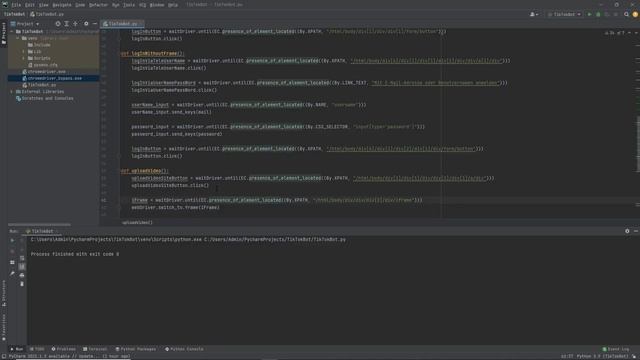Screen dimensions: 640x360
Task: Hide the Run tool window
Action: pyautogui.click(x=636, y=231)
